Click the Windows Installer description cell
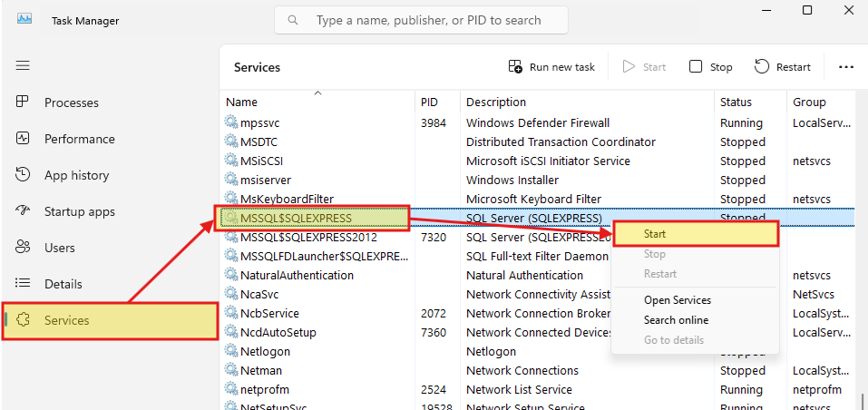868x410 pixels. tap(512, 180)
